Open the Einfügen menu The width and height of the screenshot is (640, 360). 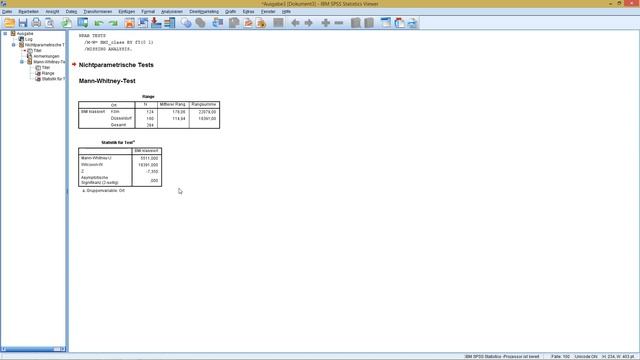(127, 11)
